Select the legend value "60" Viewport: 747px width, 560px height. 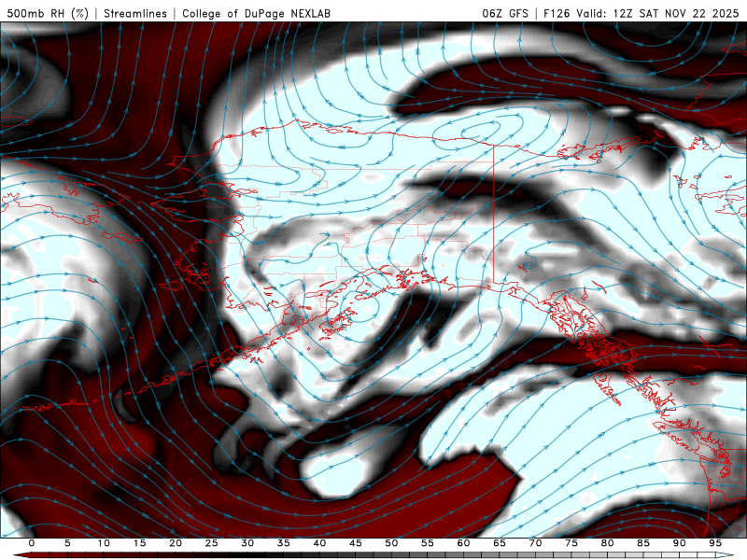[x=463, y=543]
